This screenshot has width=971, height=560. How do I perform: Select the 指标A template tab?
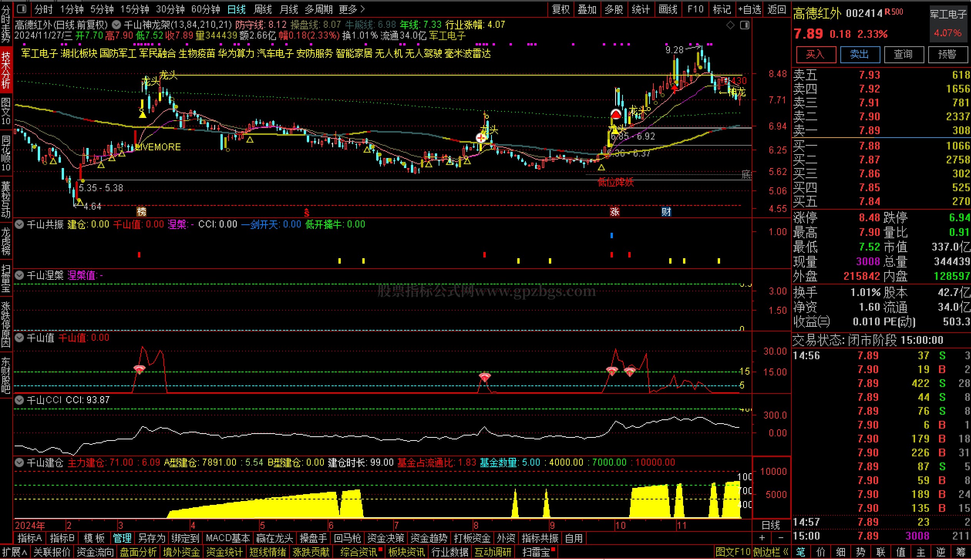click(30, 538)
